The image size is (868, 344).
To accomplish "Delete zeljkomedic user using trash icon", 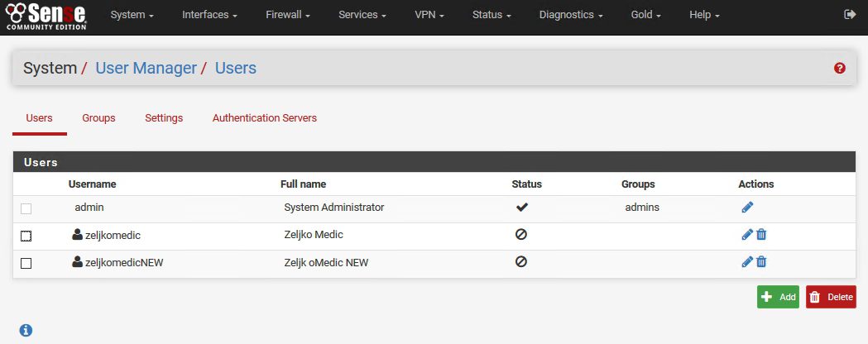I will (x=761, y=235).
